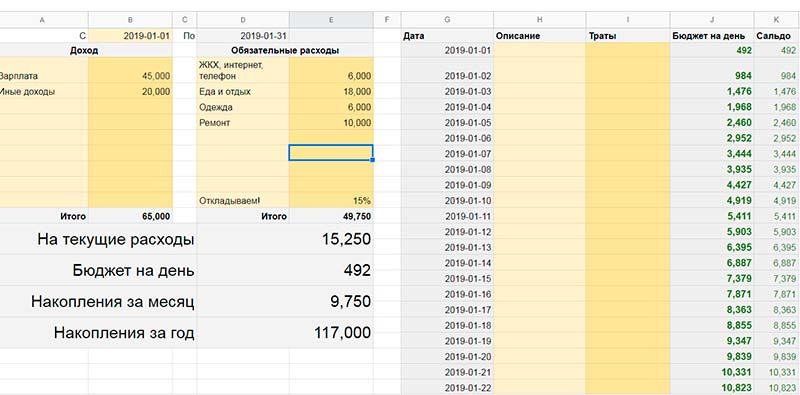
Task: Click description cell for 2019-01-20
Action: tap(540, 356)
